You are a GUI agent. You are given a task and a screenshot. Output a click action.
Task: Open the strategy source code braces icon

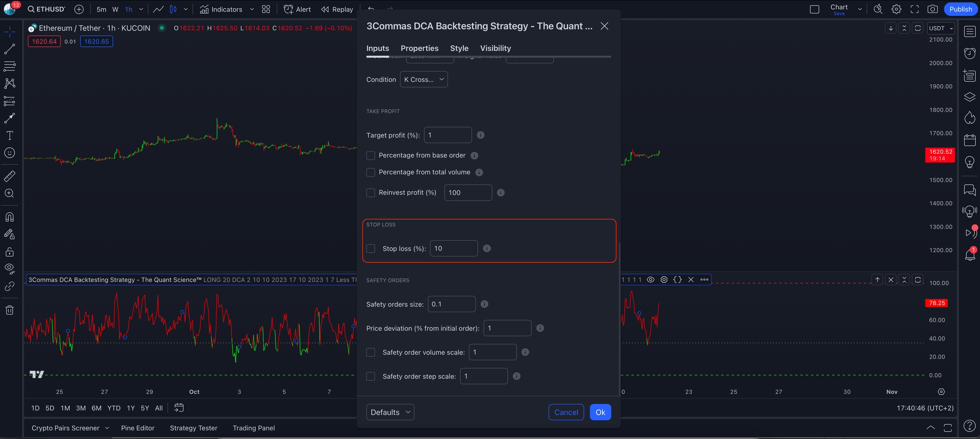677,280
